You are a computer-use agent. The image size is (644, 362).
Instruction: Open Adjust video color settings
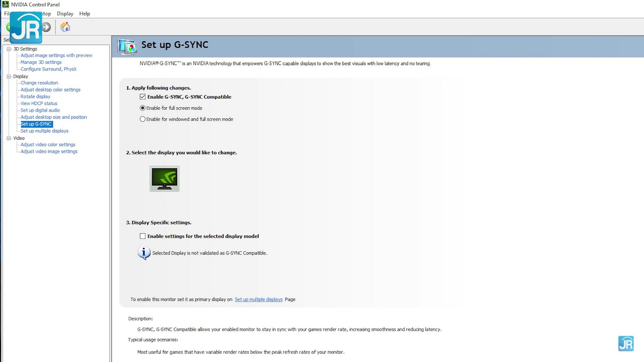tap(48, 145)
